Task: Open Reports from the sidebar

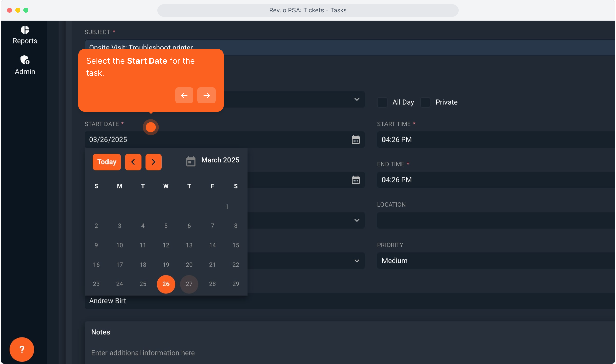Action: (x=25, y=35)
